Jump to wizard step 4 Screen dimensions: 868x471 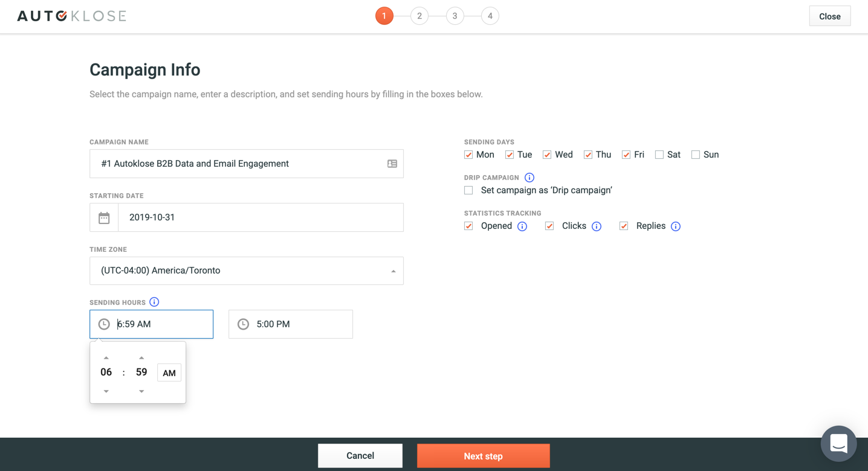(x=490, y=16)
